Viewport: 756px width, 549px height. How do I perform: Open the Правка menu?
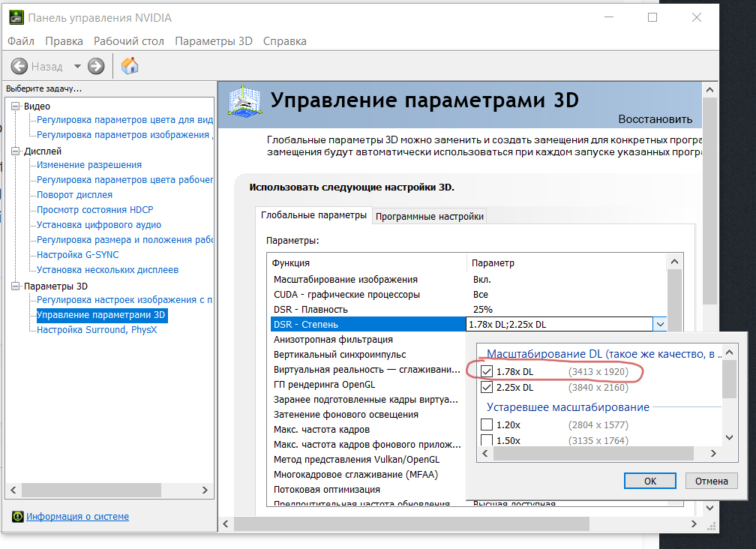64,41
